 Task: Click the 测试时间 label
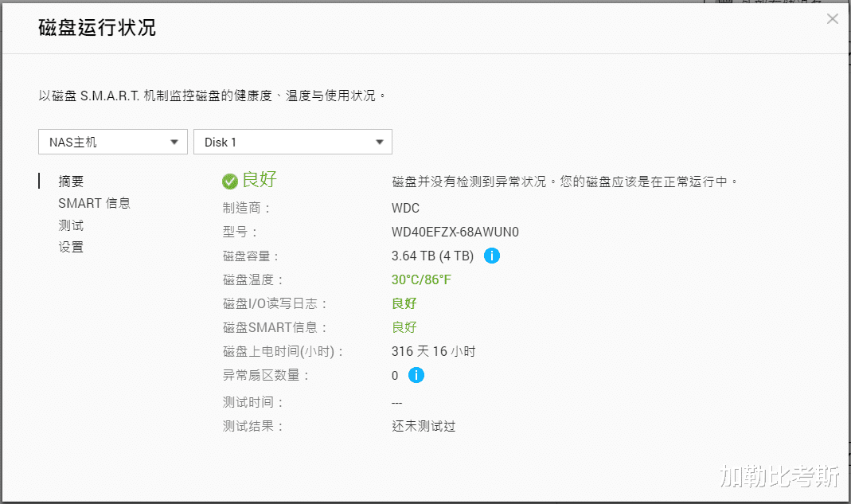253,402
